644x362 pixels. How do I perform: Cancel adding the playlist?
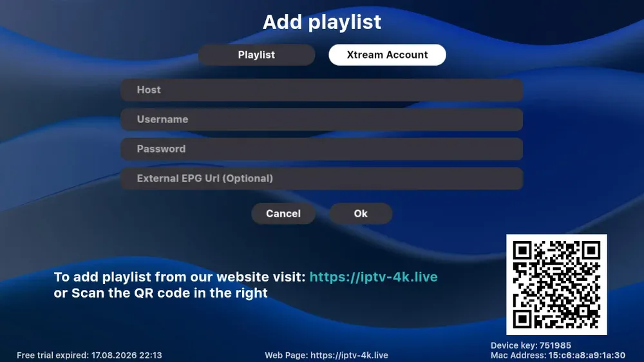tap(283, 213)
